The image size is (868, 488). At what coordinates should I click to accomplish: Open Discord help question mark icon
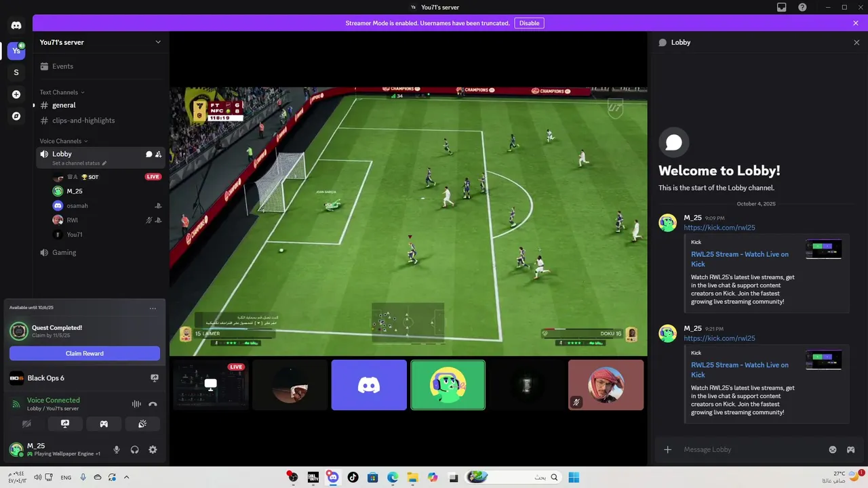802,7
